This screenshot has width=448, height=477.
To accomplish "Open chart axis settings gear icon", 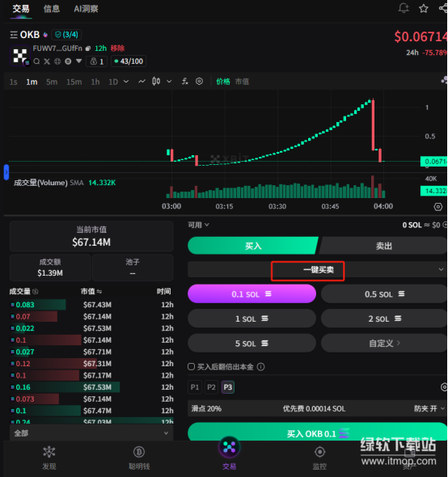I will tap(437, 207).
